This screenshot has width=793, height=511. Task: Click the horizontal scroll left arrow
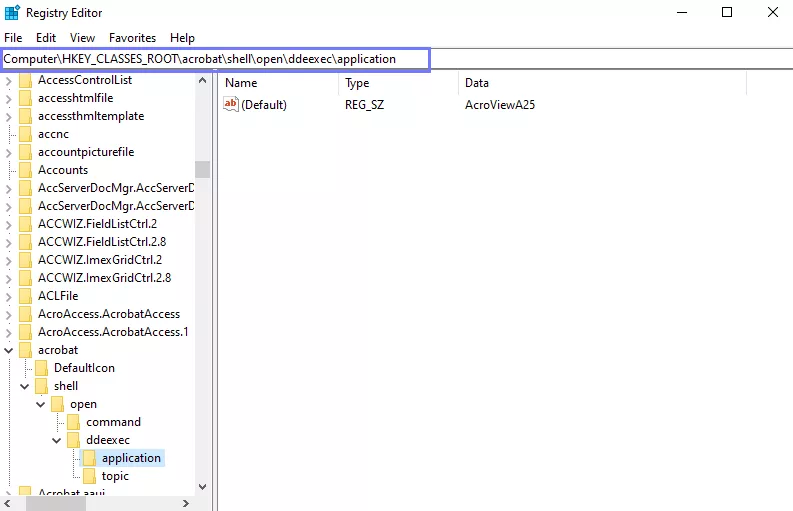pyautogui.click(x=7, y=503)
